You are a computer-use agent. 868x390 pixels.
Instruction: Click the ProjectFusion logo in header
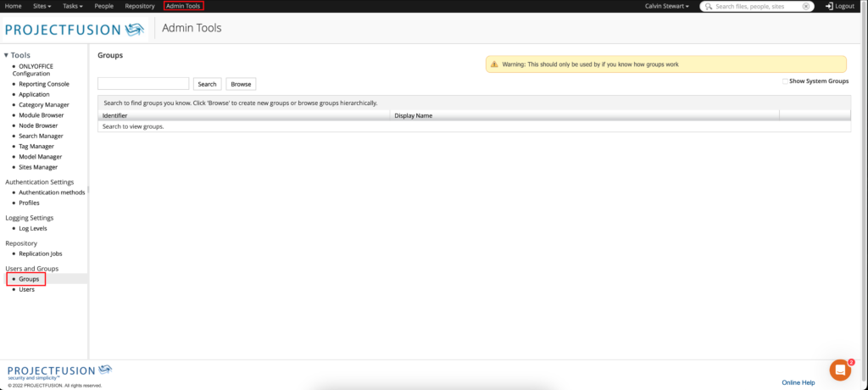click(x=75, y=30)
